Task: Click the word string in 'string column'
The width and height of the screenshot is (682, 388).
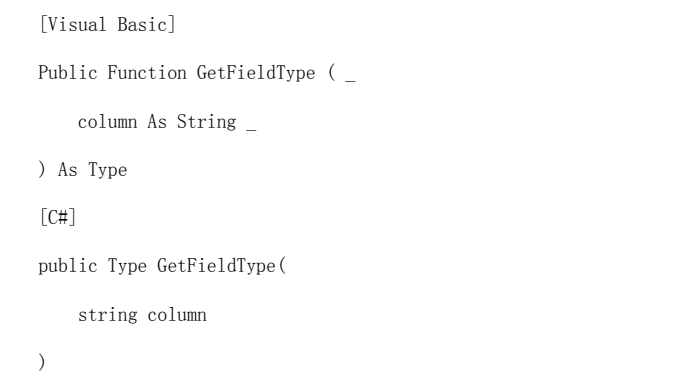Action: (107, 315)
